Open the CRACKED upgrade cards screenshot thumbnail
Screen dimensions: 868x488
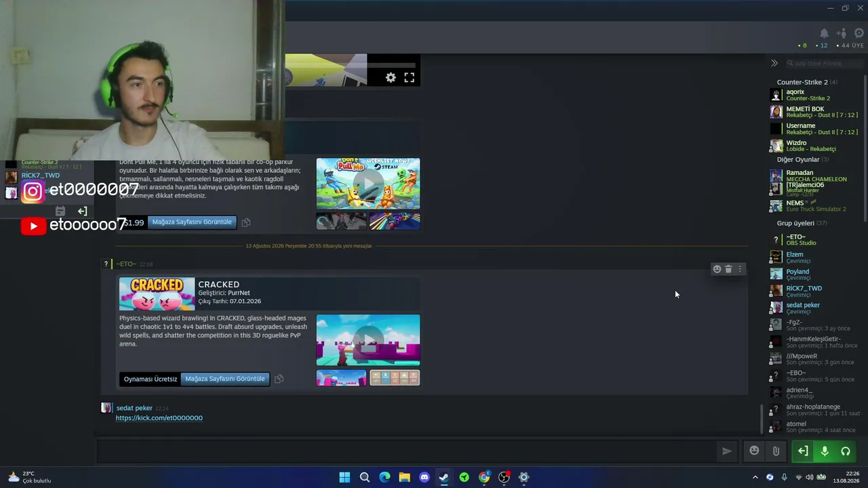(x=395, y=378)
